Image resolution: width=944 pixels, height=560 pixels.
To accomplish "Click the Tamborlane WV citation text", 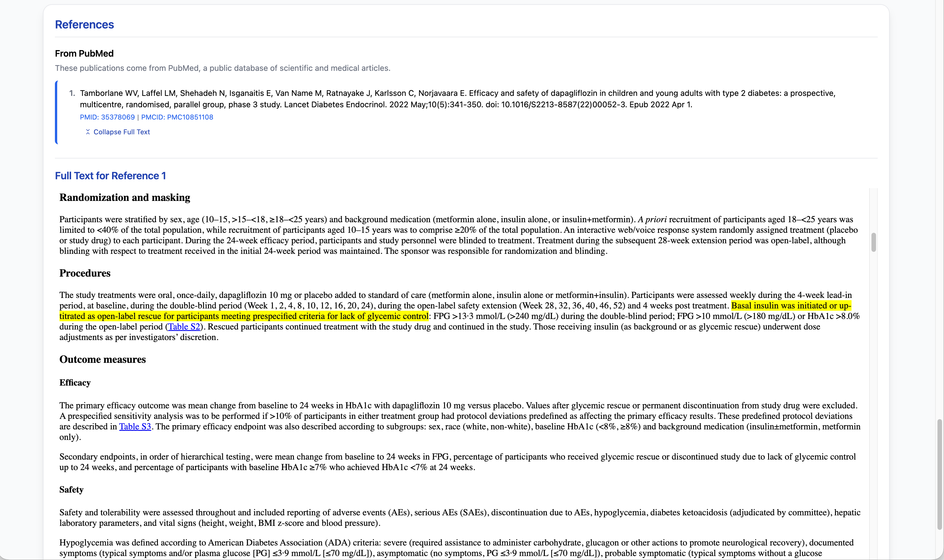I will 457,98.
